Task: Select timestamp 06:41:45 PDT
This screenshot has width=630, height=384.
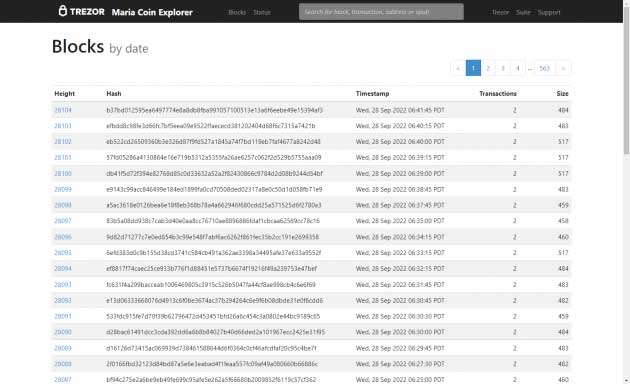Action: point(400,110)
